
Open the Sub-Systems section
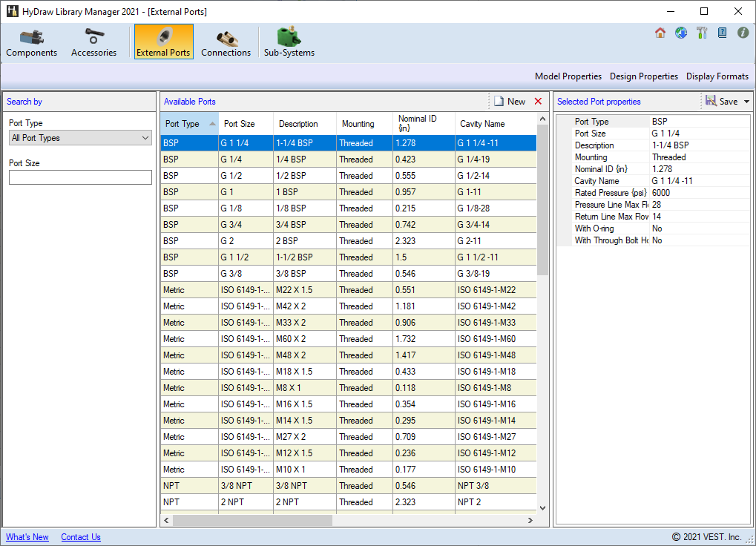coord(289,42)
